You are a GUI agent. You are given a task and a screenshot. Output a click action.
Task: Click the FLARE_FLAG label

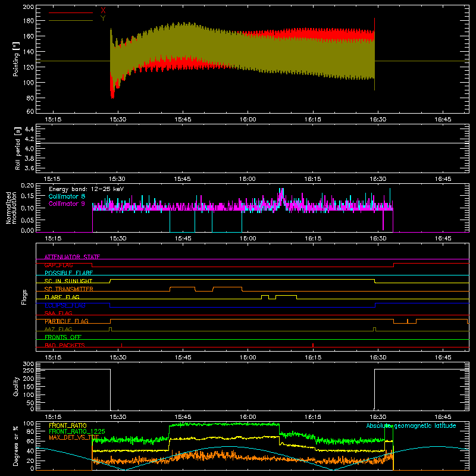point(62,297)
